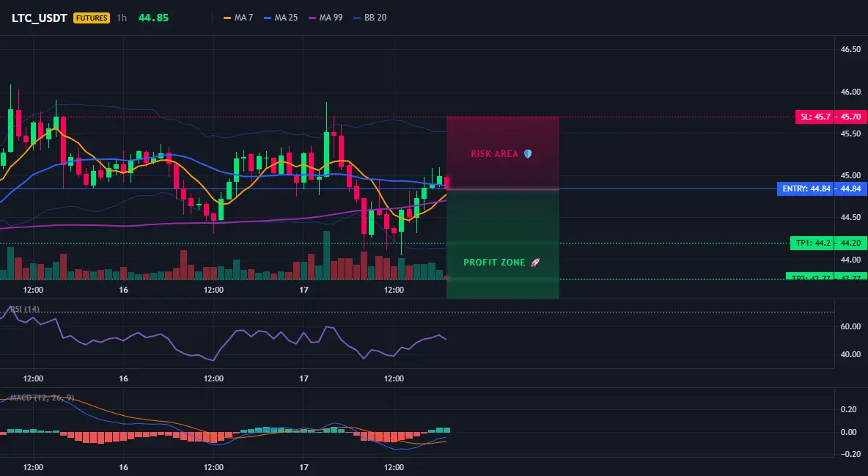The image size is (868, 476).
Task: Click the 60.00 RSI axis label
Action: click(850, 326)
